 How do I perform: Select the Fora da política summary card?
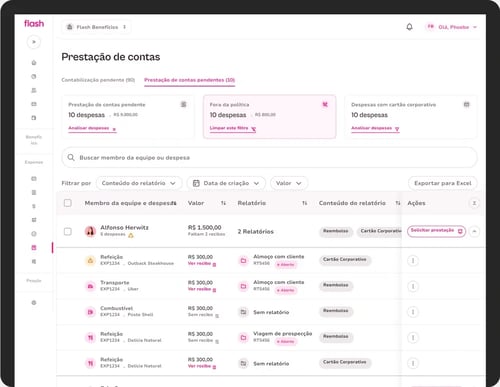pyautogui.click(x=269, y=117)
